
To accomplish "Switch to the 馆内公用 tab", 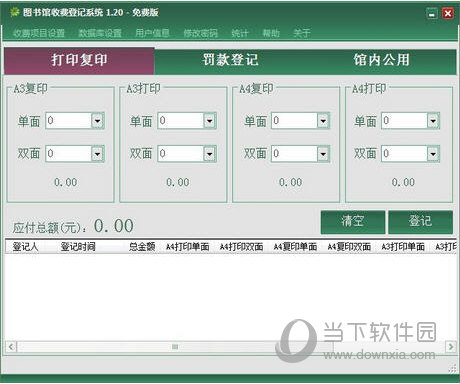I will point(381,61).
